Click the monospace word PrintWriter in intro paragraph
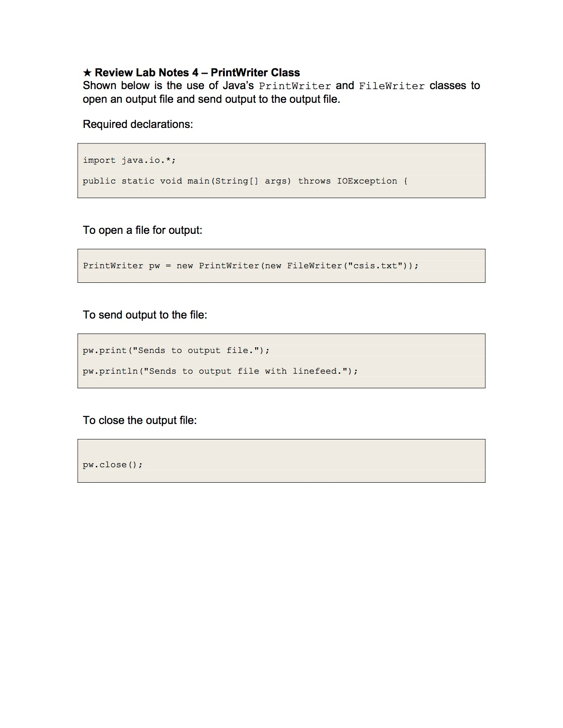Viewport: 563px width, 728px height. click(x=295, y=86)
